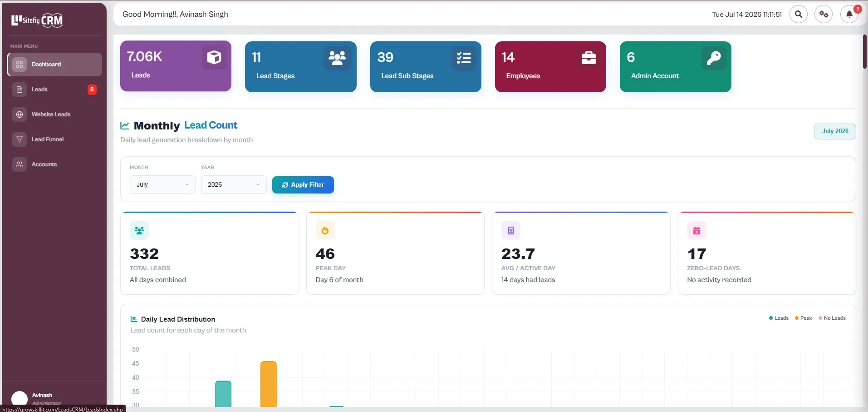The width and height of the screenshot is (868, 412).
Task: Open the notifications bell icon
Action: coord(849,14)
